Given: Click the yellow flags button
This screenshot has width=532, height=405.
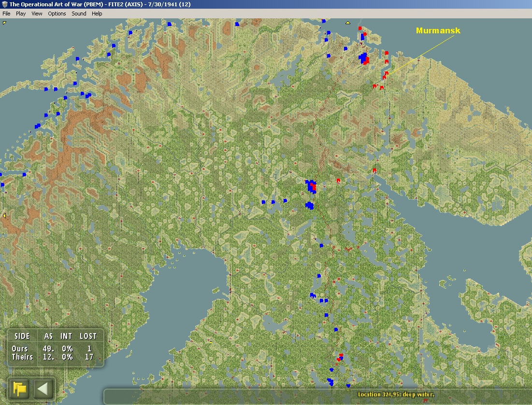Looking at the screenshot, I should coord(20,389).
